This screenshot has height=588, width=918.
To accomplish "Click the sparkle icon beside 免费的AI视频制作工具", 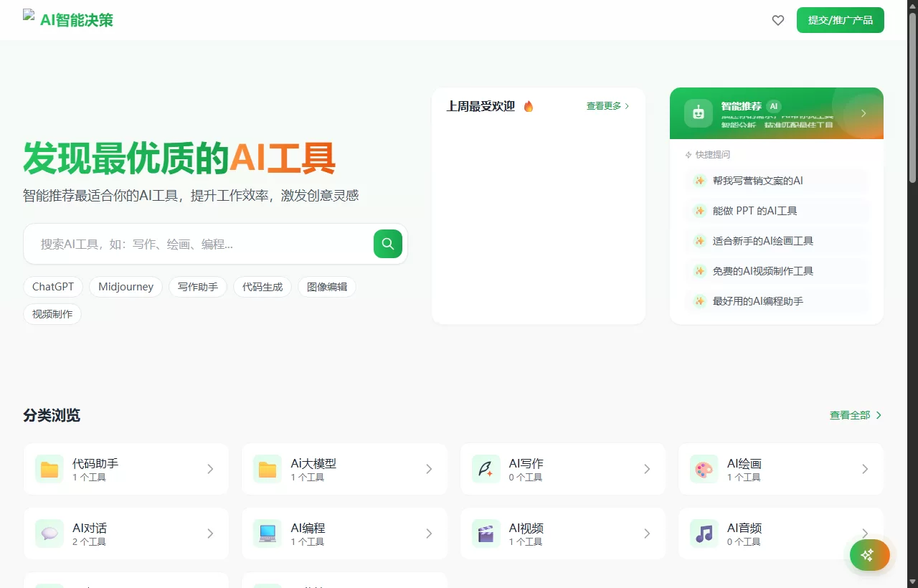I will click(700, 271).
